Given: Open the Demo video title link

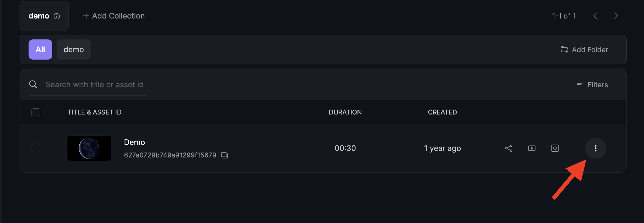Looking at the screenshot, I should pos(134,142).
